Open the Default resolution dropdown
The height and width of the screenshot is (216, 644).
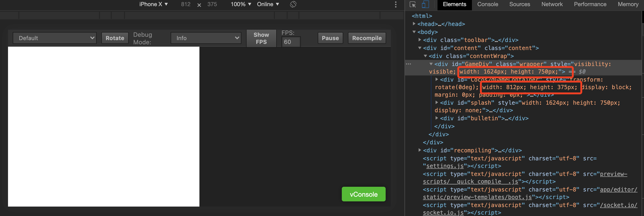[55, 38]
